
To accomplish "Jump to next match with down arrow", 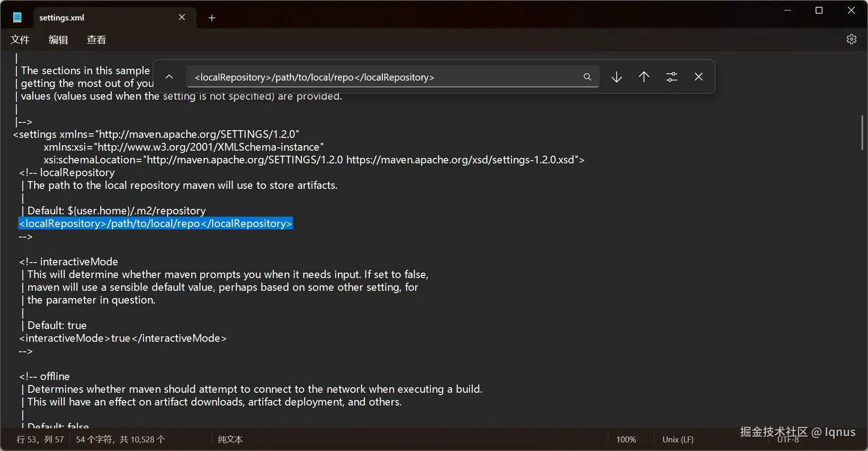I will click(617, 77).
